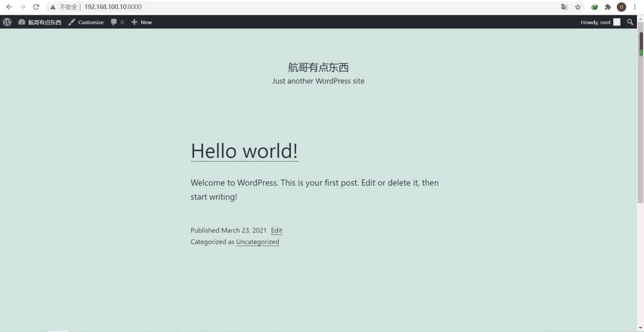Bookmark this page with star icon
Screen dimensions: 644x332
tap(578, 7)
